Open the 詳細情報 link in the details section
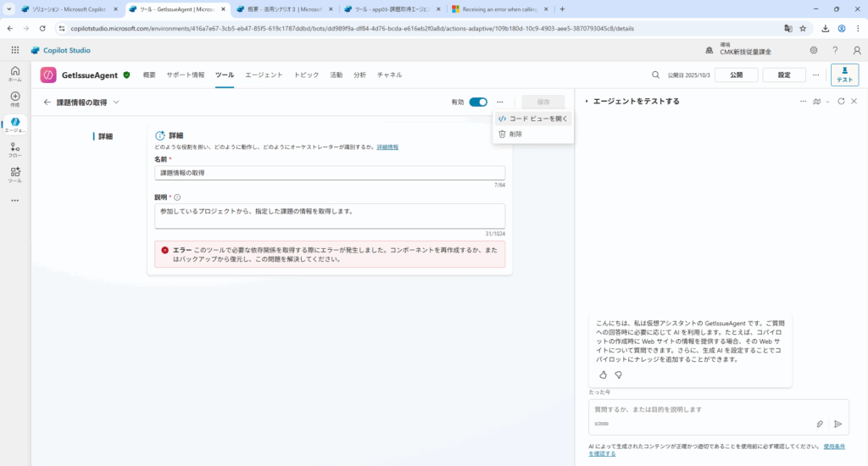 click(x=387, y=147)
